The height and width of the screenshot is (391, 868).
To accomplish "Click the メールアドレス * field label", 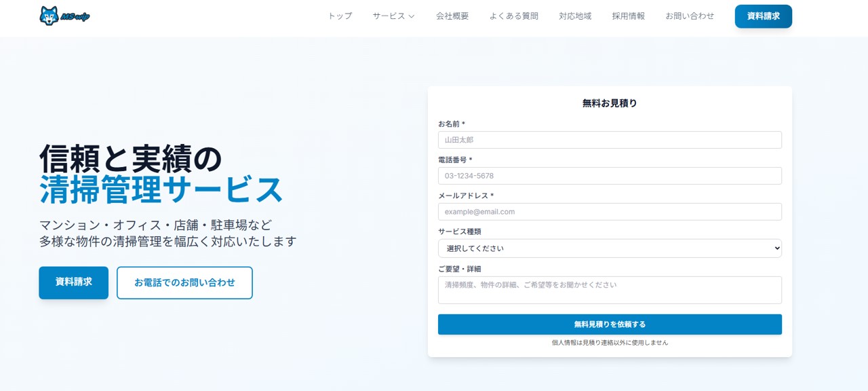I will pos(466,195).
